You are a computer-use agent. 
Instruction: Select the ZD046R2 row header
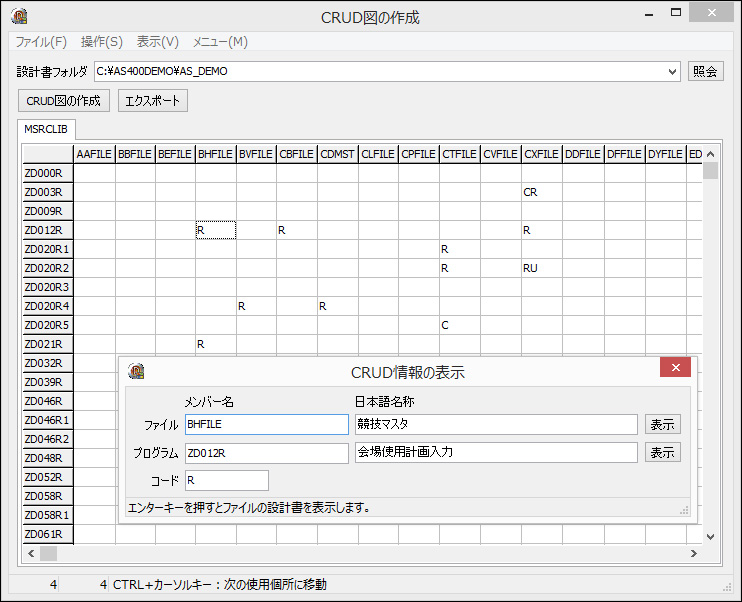[x=48, y=439]
